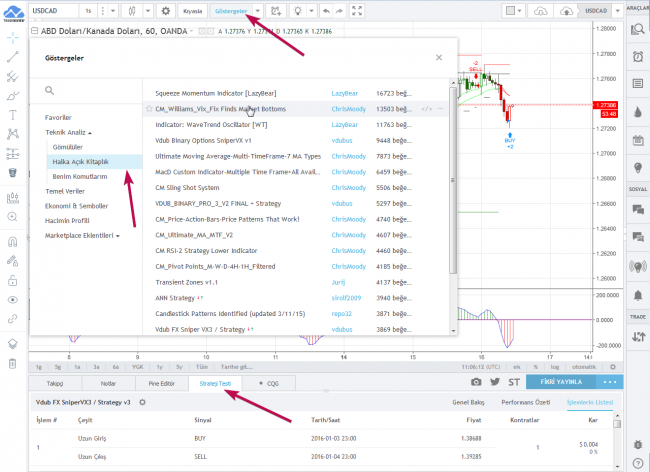Switch to the Strateji Testi tab
650x472 pixels.
pos(215,384)
